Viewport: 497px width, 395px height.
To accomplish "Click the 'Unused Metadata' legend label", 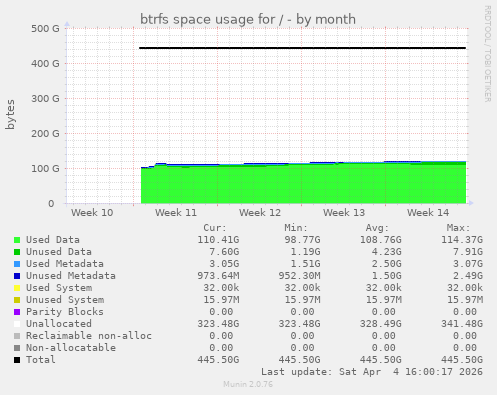I will pyautogui.click(x=71, y=276).
